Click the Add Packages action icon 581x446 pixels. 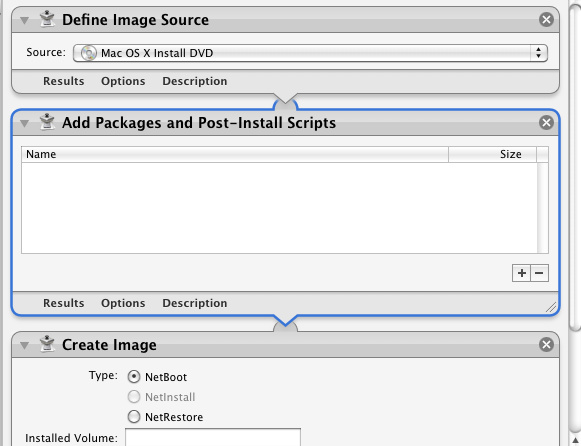point(47,122)
